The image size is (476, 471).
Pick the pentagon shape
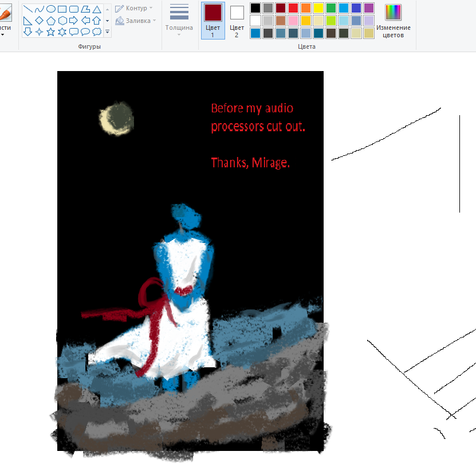[x=50, y=21]
